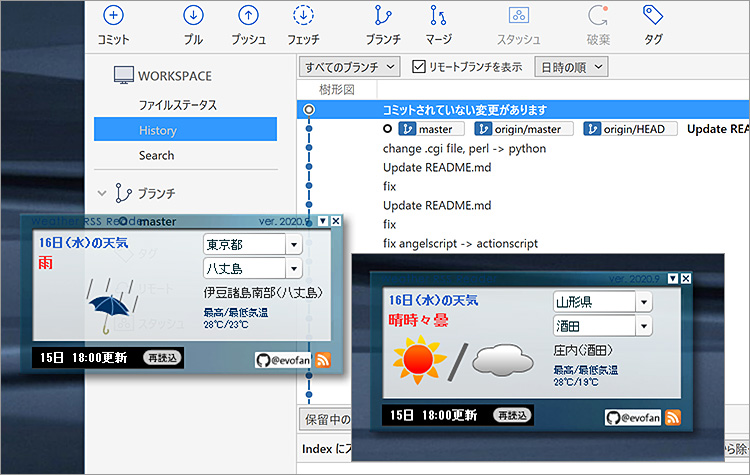
Task: Collapse the ブランチ section chevron
Action: [101, 193]
